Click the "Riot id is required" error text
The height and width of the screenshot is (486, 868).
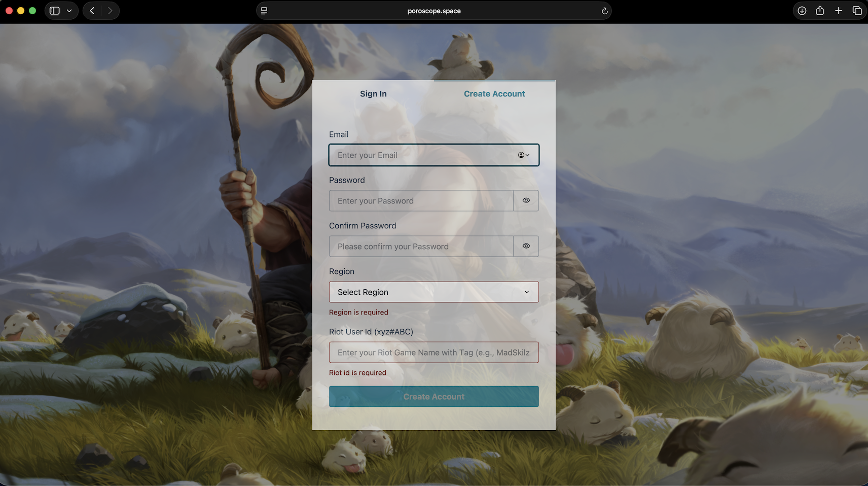pos(357,373)
